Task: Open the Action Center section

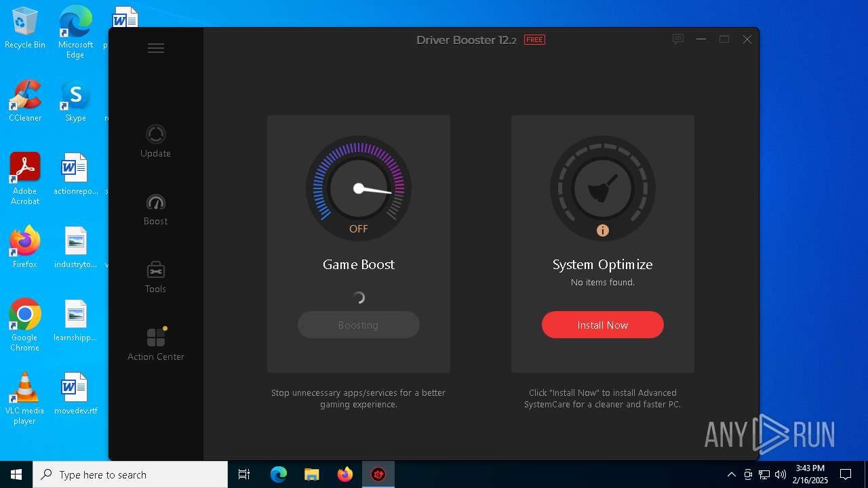Action: click(x=156, y=344)
